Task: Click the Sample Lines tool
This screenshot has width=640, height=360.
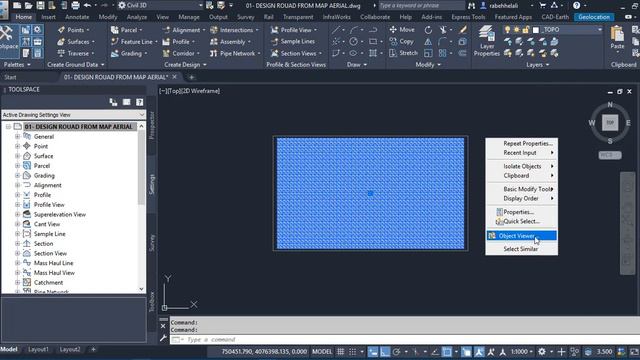Action: [x=293, y=42]
